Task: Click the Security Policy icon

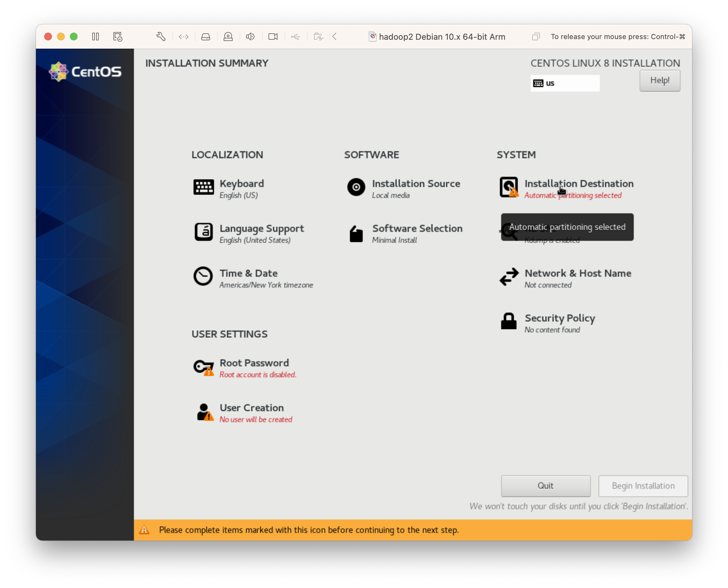Action: coord(509,321)
